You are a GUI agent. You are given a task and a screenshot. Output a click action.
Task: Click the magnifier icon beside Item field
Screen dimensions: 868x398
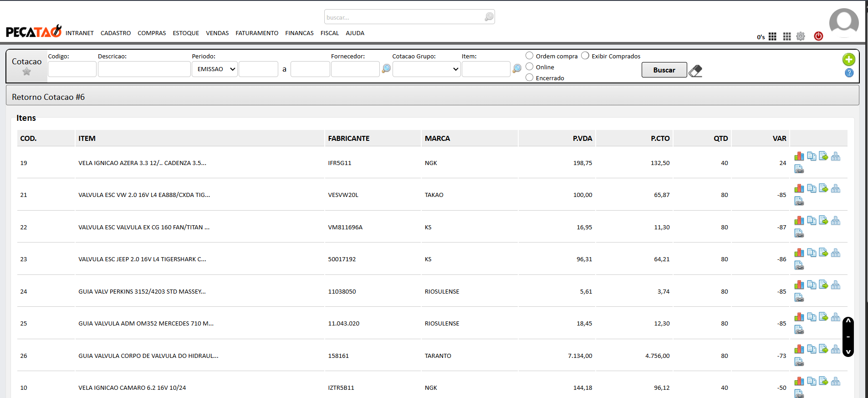[517, 68]
